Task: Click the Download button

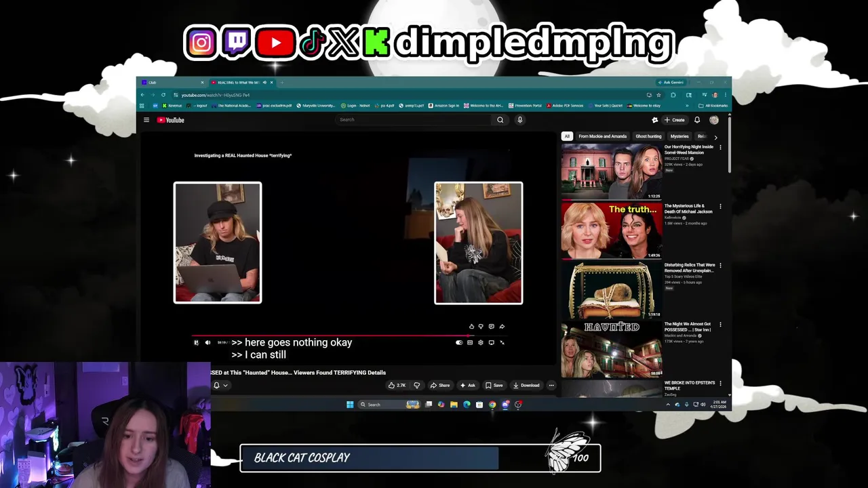Action: (526, 386)
